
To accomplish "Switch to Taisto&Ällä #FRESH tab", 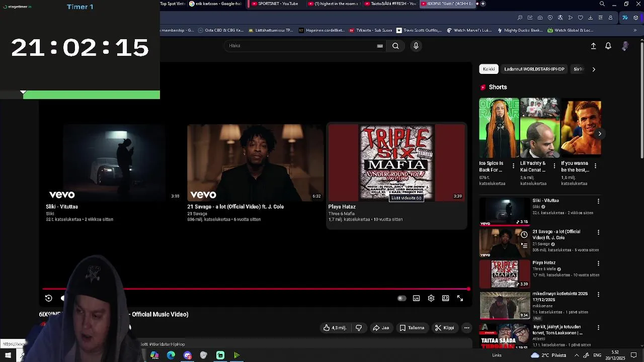I will 390,4.
